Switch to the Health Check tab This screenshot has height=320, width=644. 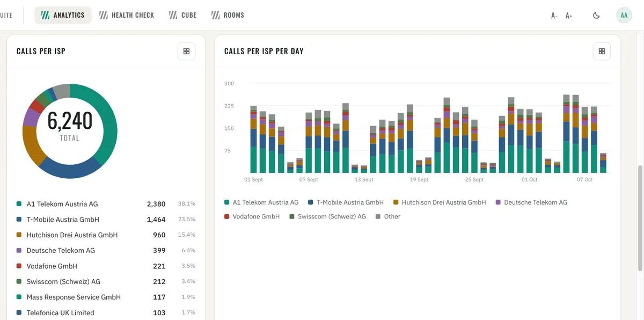[127, 15]
